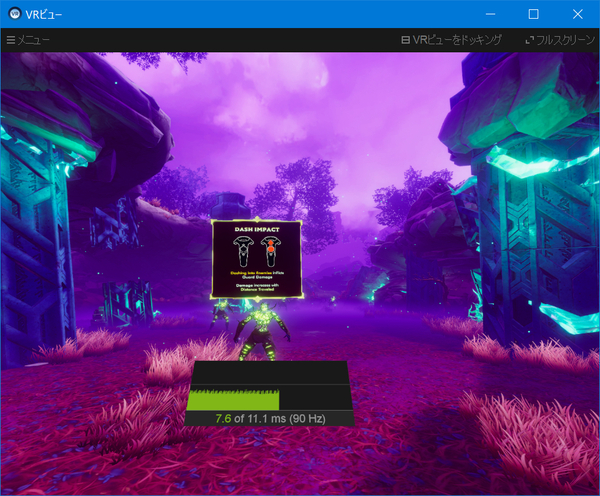Click the glowing green enemy character
600x496 pixels.
click(x=262, y=331)
